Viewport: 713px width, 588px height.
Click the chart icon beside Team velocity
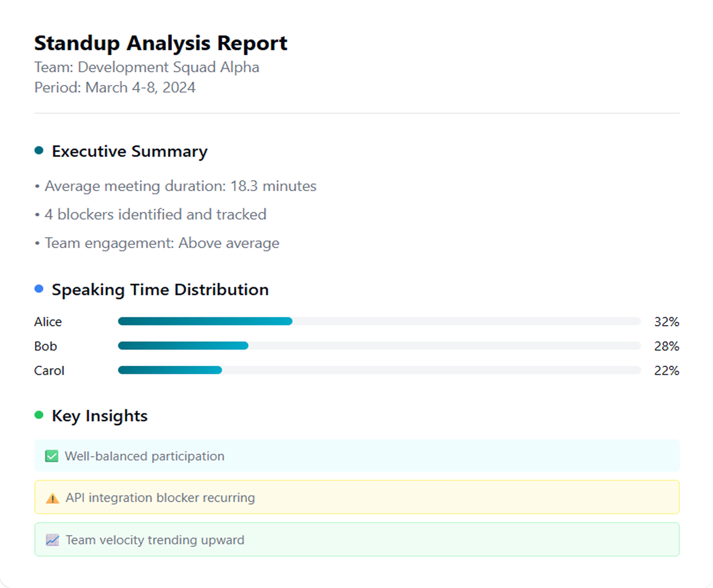(x=52, y=540)
